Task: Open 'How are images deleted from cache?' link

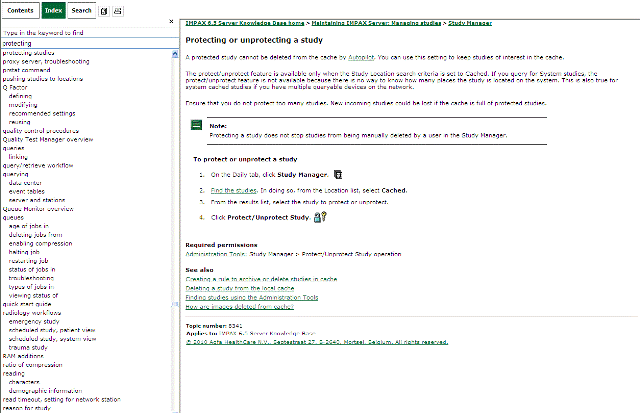Action: tap(240, 305)
